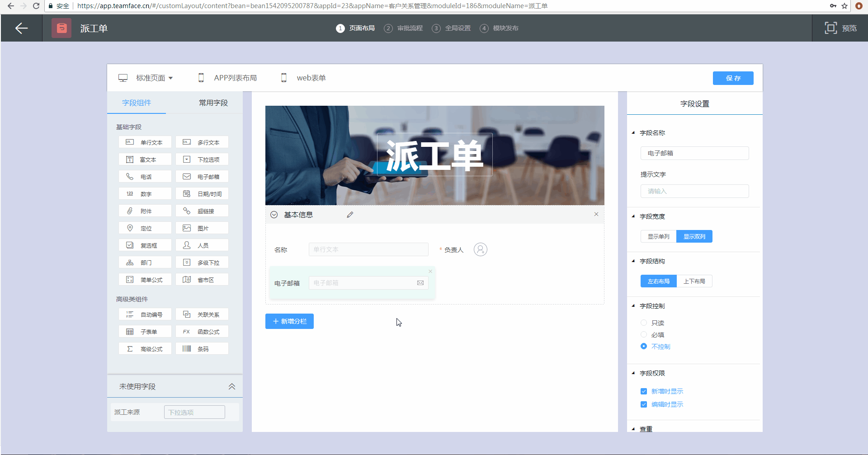Choose 上下布局 top-bottom structure

click(x=694, y=281)
